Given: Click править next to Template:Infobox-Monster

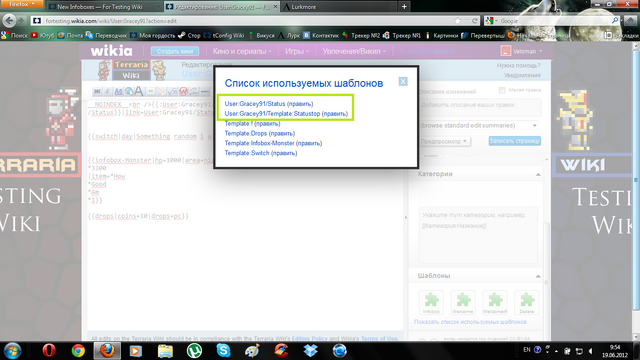Looking at the screenshot, I should coord(309,143).
